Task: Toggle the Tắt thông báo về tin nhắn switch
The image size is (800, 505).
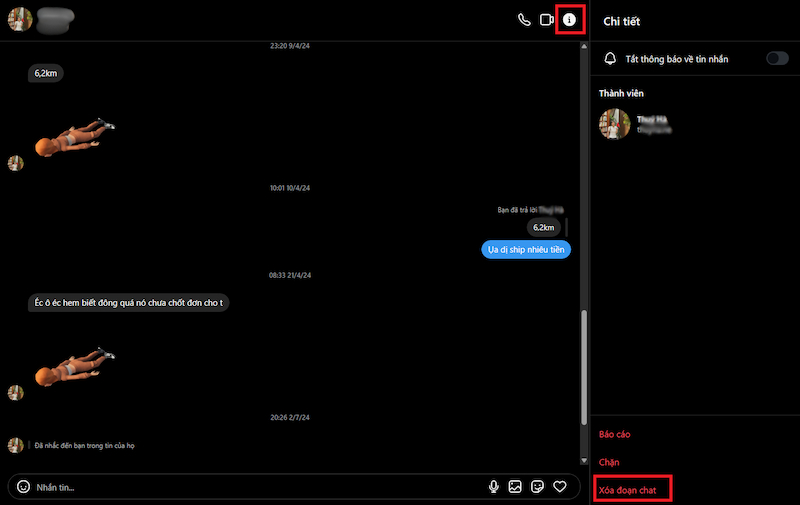Action: (777, 59)
